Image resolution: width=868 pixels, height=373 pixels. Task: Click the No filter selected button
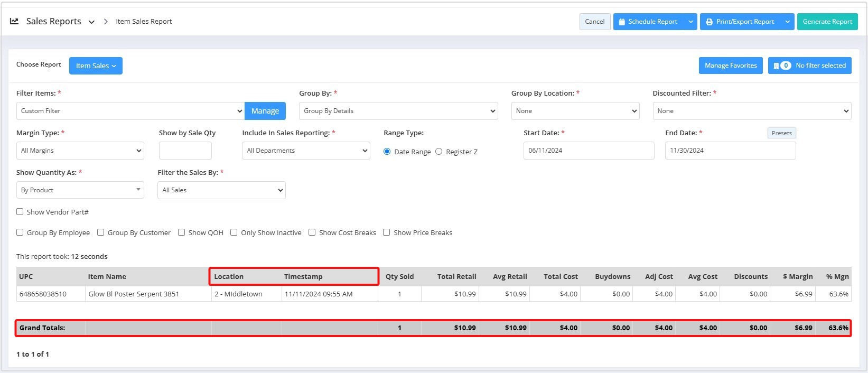click(x=810, y=66)
